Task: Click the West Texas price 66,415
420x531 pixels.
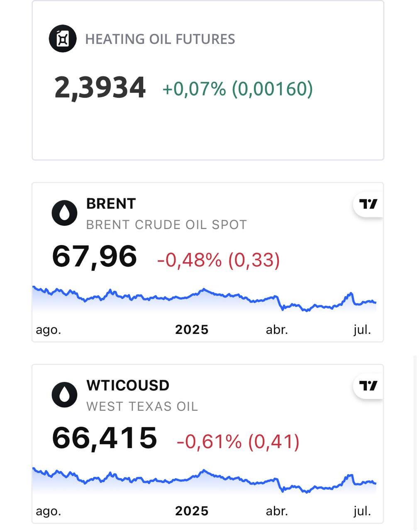Action: tap(105, 438)
